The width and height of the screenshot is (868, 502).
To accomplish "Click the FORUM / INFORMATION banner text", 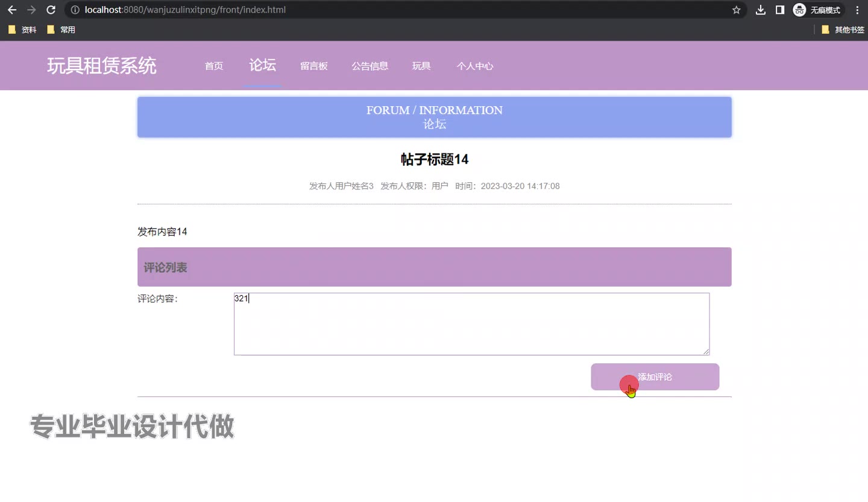I will pyautogui.click(x=435, y=110).
